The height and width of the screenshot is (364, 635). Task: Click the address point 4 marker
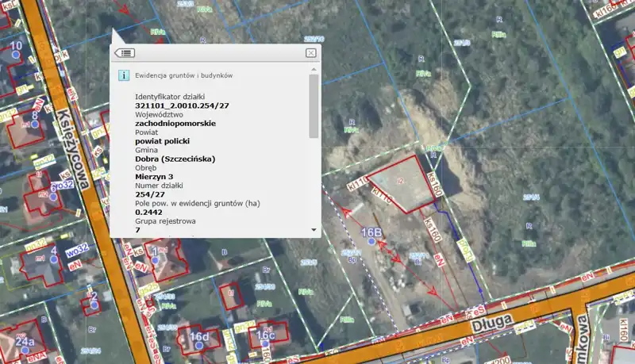tap(54, 259)
